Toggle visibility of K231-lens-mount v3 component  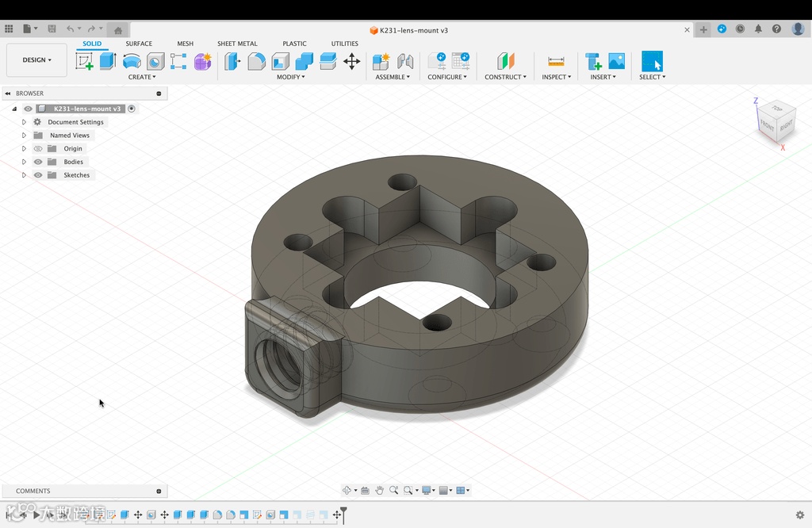[28, 109]
